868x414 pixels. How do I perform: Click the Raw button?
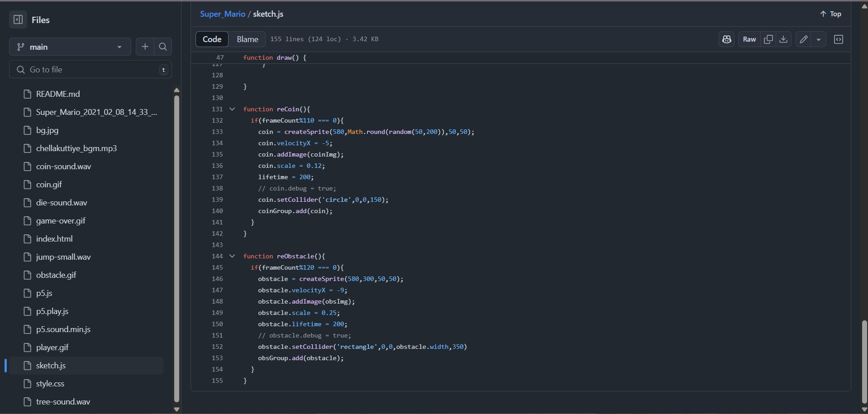tap(749, 39)
